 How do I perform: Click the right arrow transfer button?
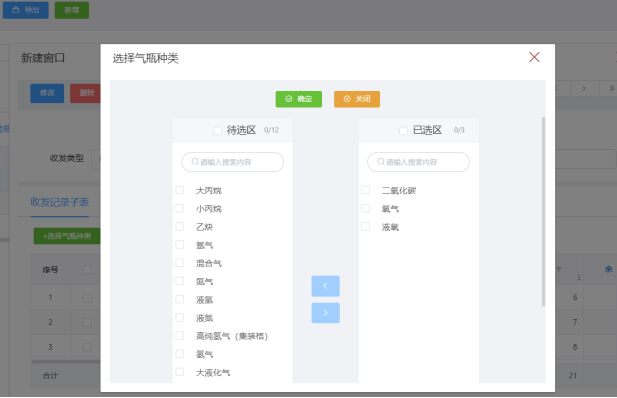pos(325,313)
